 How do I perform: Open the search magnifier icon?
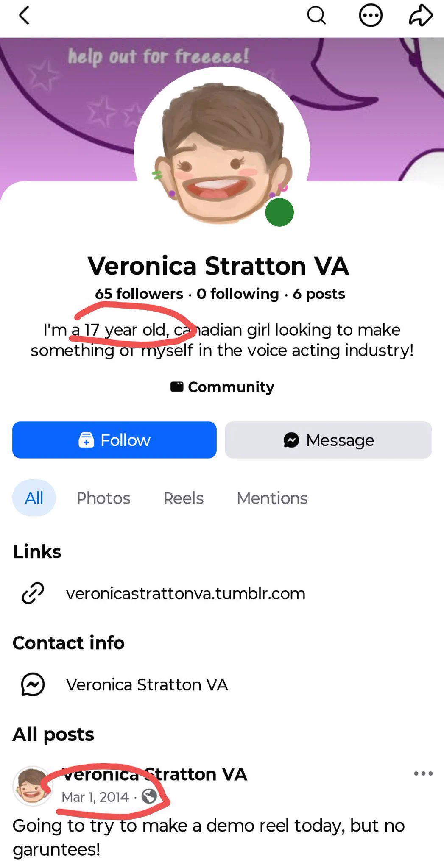click(316, 16)
